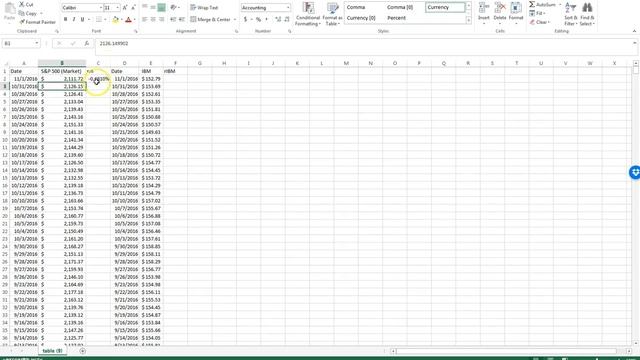Open the Sort & Filter menu
The width and height of the screenshot is (640, 360).
[x=571, y=14]
